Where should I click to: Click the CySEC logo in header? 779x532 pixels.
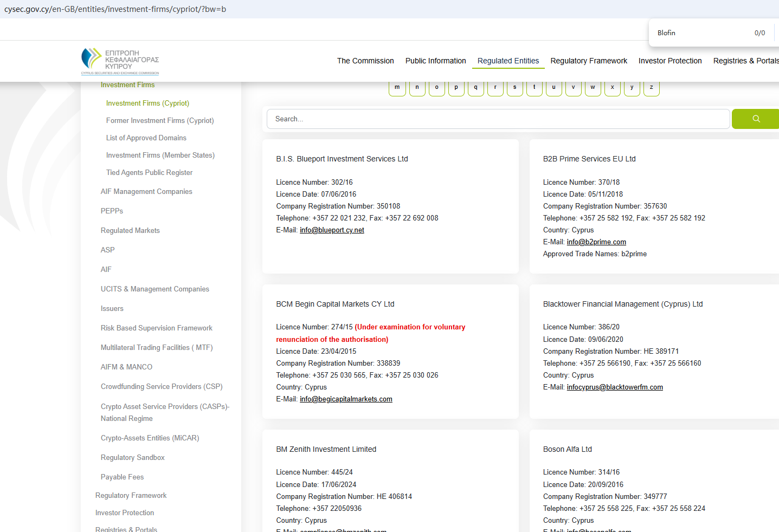click(120, 61)
